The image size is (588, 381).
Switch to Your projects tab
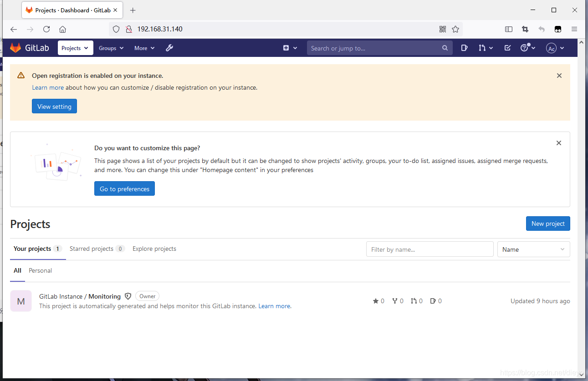(x=38, y=249)
